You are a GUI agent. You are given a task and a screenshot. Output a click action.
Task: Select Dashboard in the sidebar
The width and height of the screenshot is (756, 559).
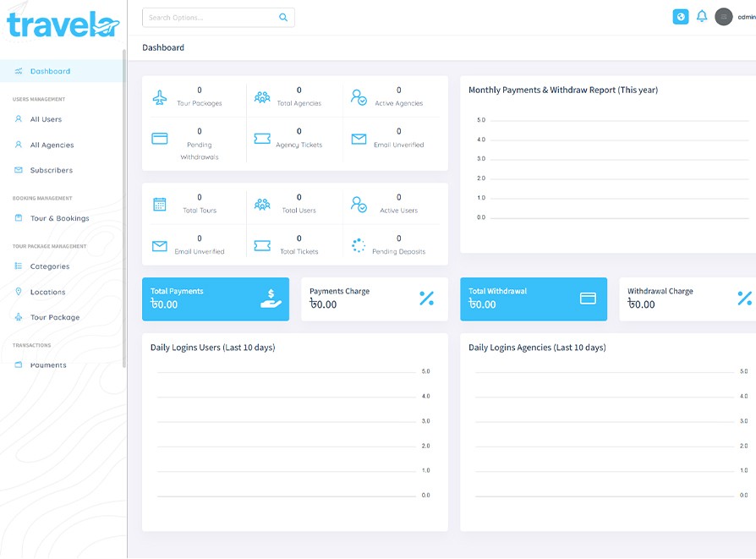[x=50, y=71]
